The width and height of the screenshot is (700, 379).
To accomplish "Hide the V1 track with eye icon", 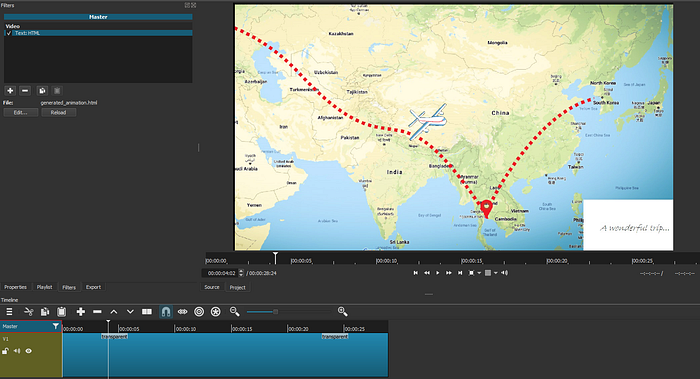I will pyautogui.click(x=29, y=351).
